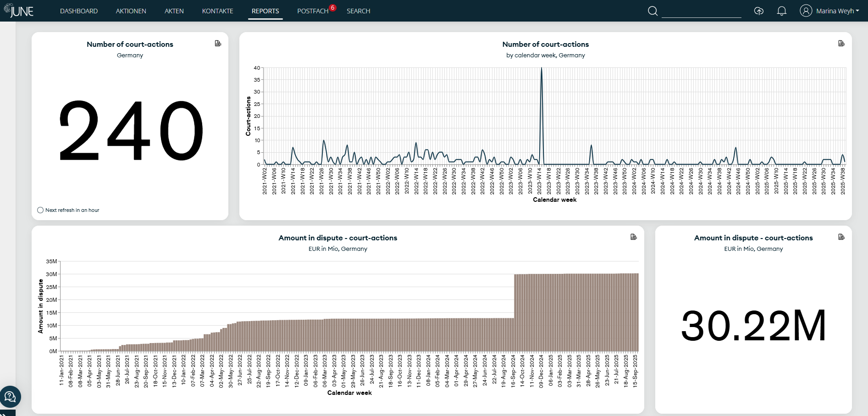This screenshot has height=416, width=868.
Task: Switch to the DASHBOARD tab
Action: [79, 11]
